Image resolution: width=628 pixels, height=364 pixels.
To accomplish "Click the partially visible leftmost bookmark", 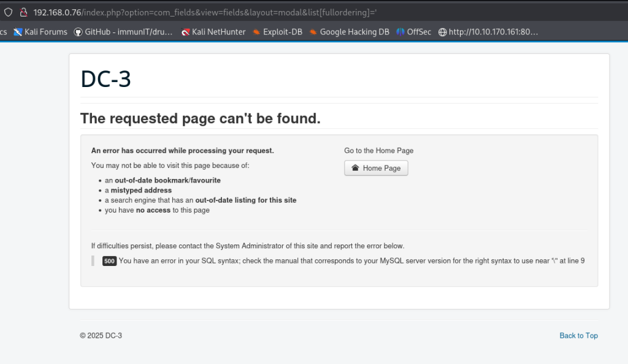I will (3, 32).
